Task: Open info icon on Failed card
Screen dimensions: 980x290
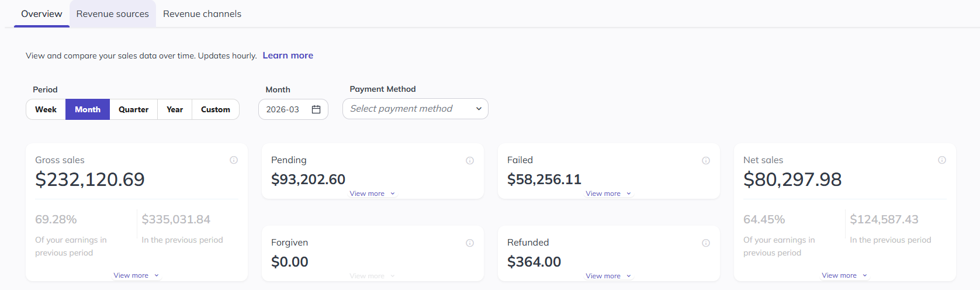Action: [x=706, y=161]
